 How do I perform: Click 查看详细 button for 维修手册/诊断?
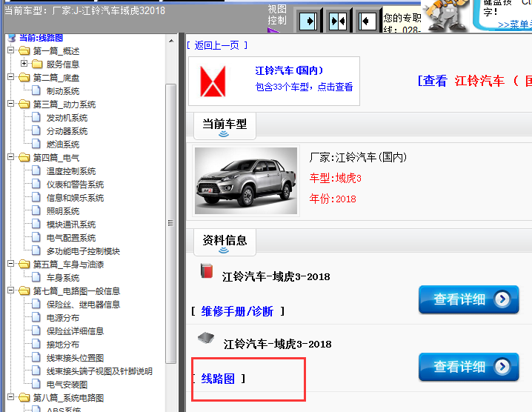point(468,299)
